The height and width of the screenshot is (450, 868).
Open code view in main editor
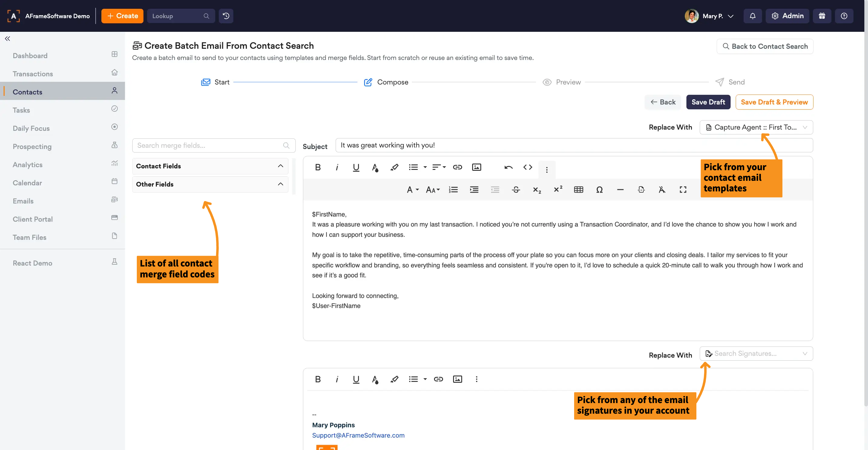tap(527, 167)
